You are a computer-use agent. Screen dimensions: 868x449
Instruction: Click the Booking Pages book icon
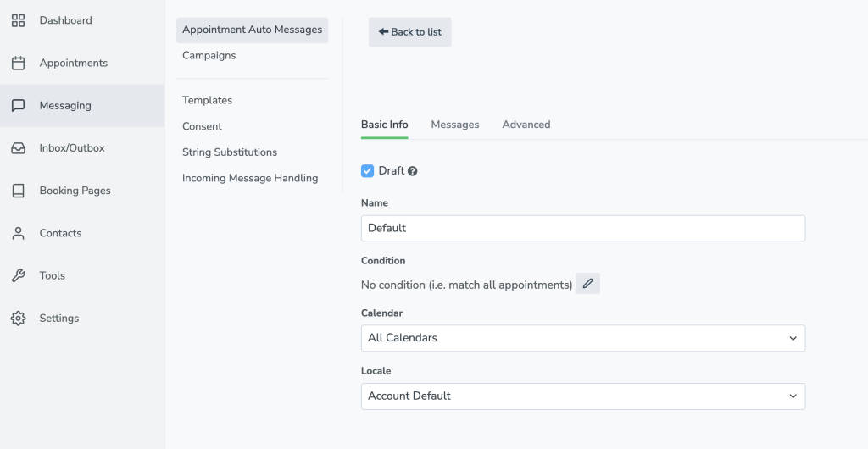tap(19, 191)
